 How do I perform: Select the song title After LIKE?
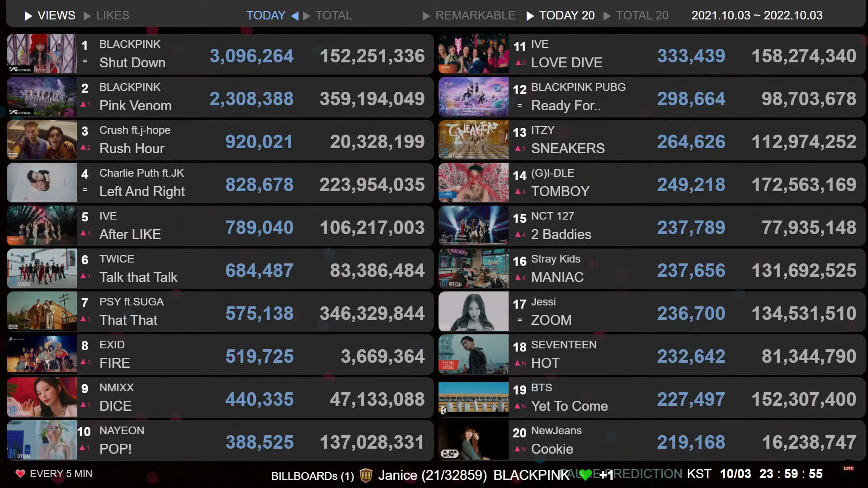click(130, 234)
